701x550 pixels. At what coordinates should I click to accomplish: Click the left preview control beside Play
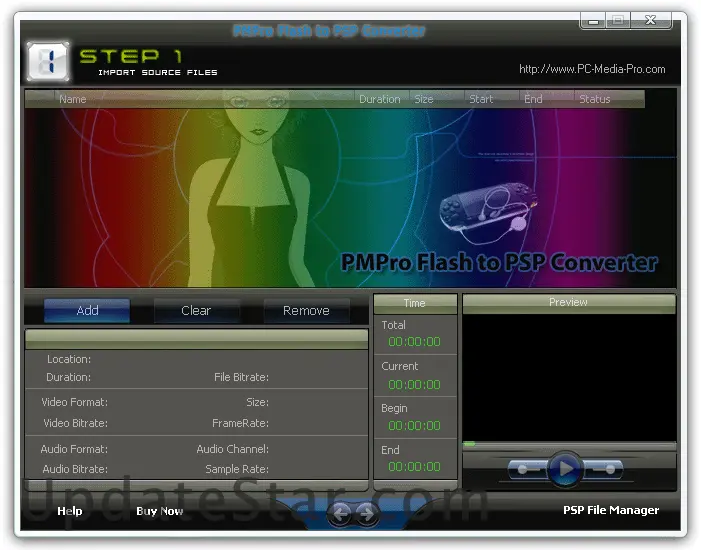click(528, 469)
